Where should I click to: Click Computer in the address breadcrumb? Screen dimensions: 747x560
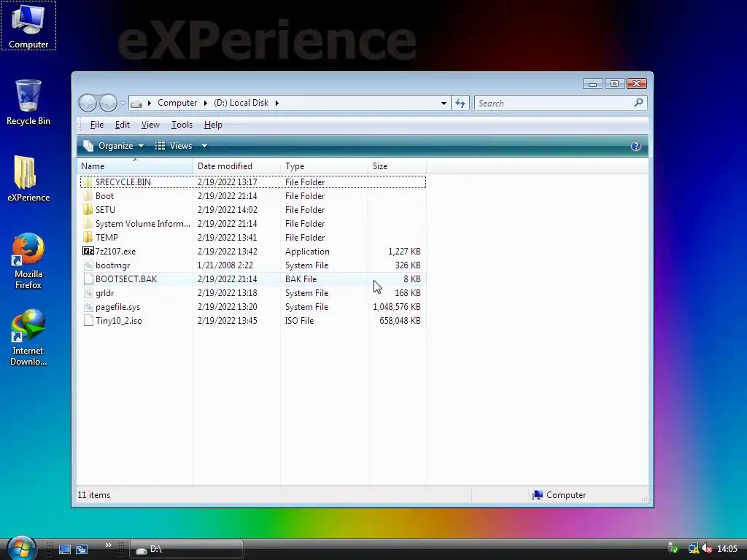[177, 103]
